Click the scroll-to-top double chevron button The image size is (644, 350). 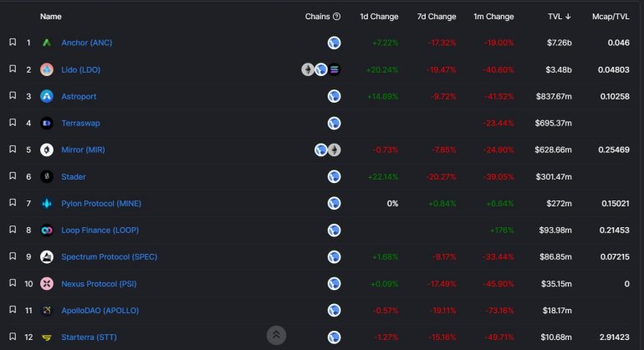(277, 335)
